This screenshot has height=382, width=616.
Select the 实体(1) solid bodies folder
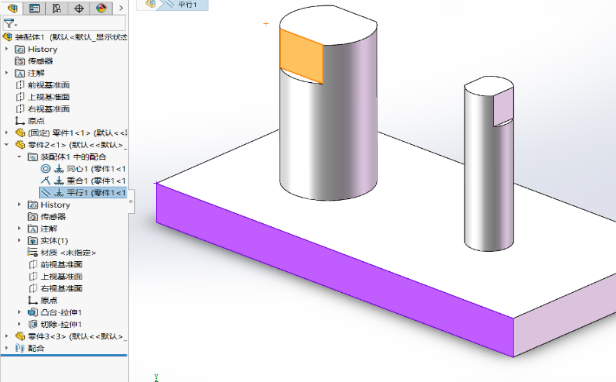click(48, 241)
